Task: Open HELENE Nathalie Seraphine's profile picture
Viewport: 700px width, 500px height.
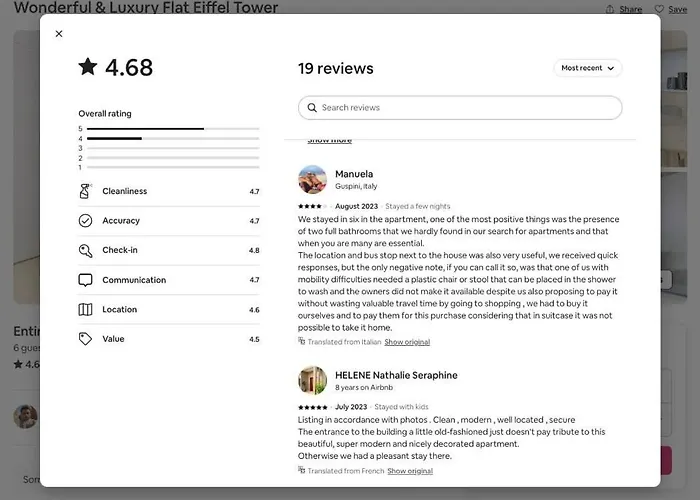Action: point(312,380)
